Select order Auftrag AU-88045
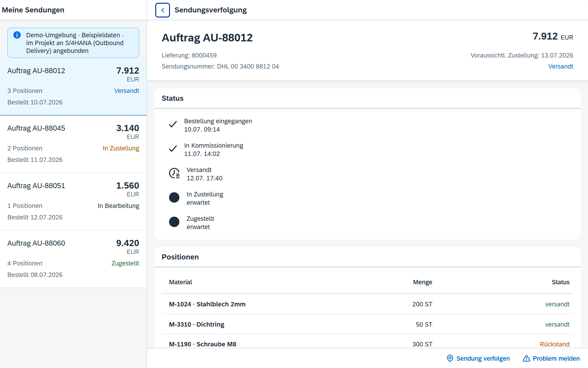The width and height of the screenshot is (588, 368). coord(73,144)
